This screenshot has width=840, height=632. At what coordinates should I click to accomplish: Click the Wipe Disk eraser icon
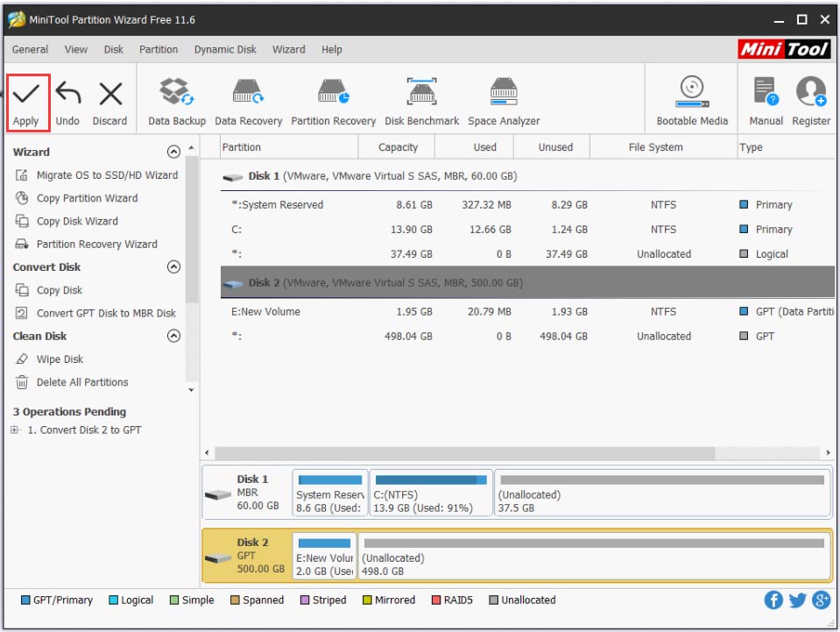21,359
